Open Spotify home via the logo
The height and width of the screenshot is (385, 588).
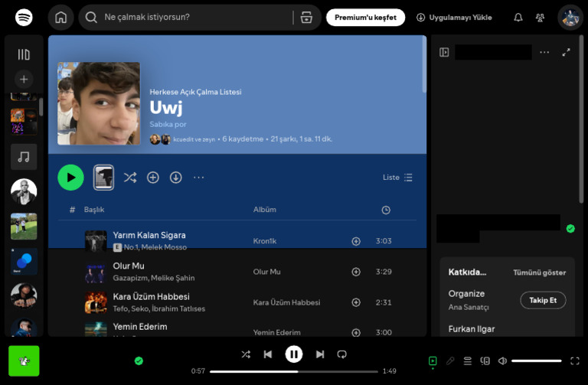[x=24, y=18]
